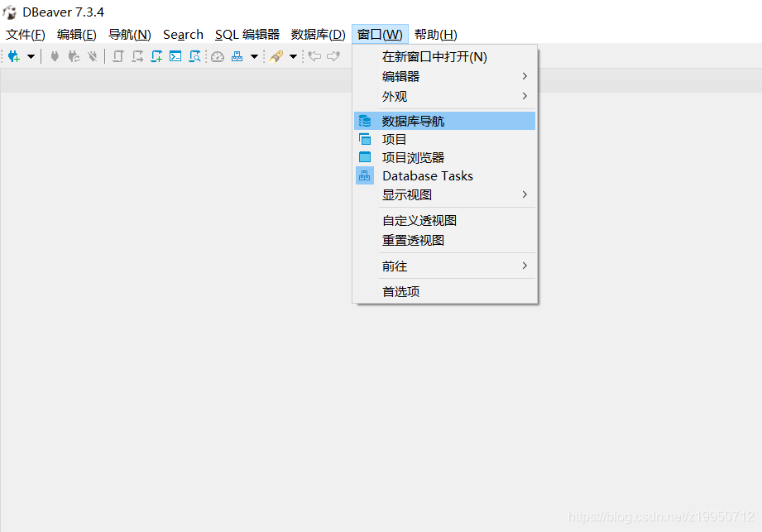Click the Forward navigation arrow icon

334,56
